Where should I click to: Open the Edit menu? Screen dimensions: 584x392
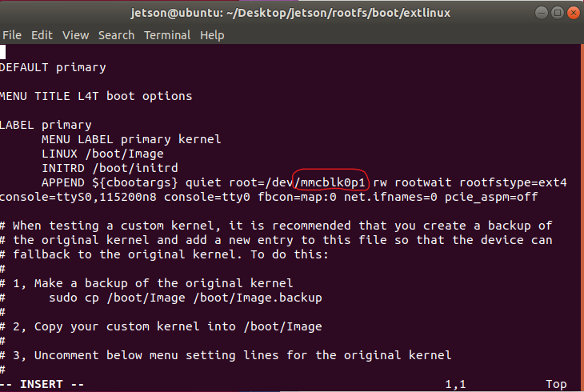42,35
